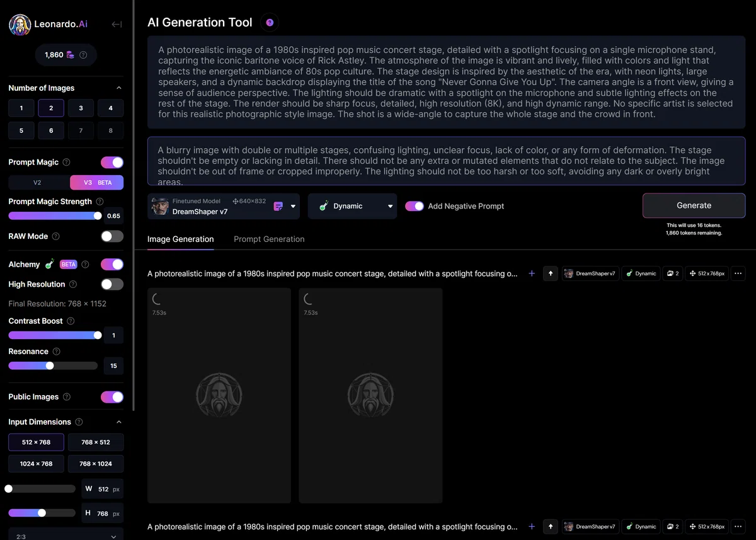Click the help icon beside AI Generation Tool

[270, 23]
